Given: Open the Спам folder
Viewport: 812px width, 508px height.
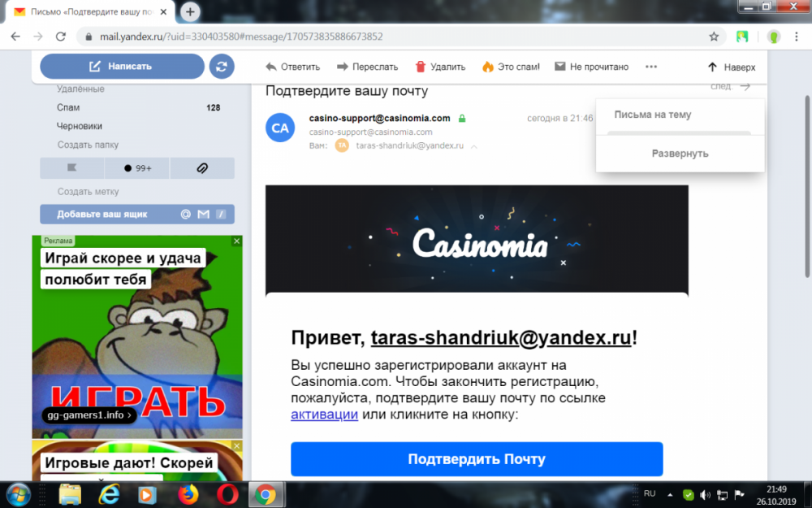Looking at the screenshot, I should [68, 107].
